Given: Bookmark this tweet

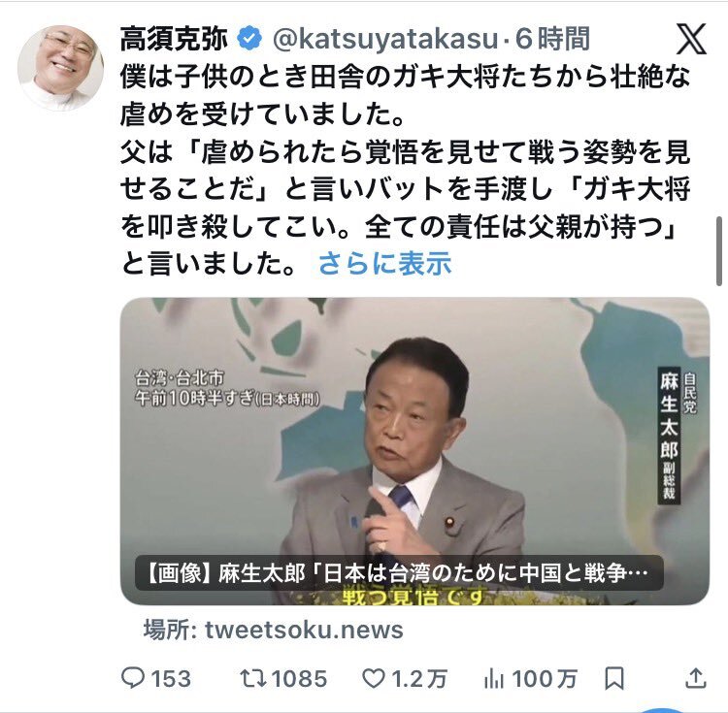Looking at the screenshot, I should click(x=614, y=679).
